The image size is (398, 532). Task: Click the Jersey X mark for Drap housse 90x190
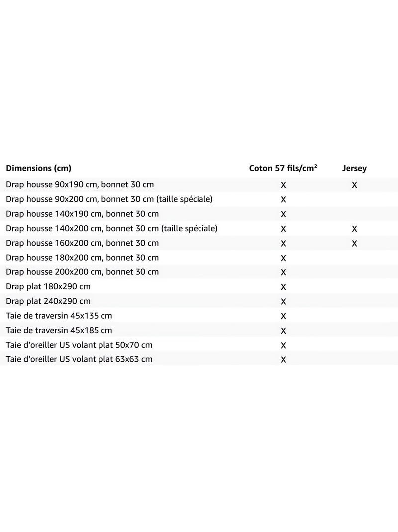[x=354, y=185]
